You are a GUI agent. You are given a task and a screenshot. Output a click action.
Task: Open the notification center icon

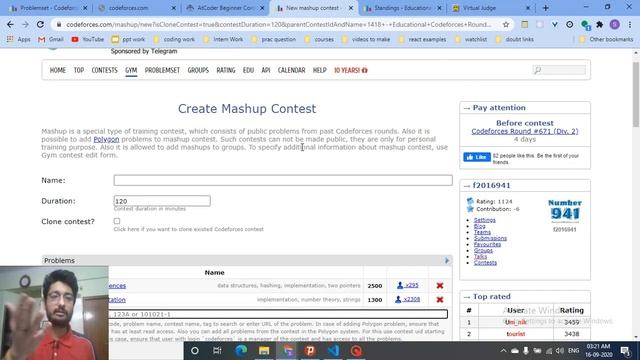[x=625, y=351]
